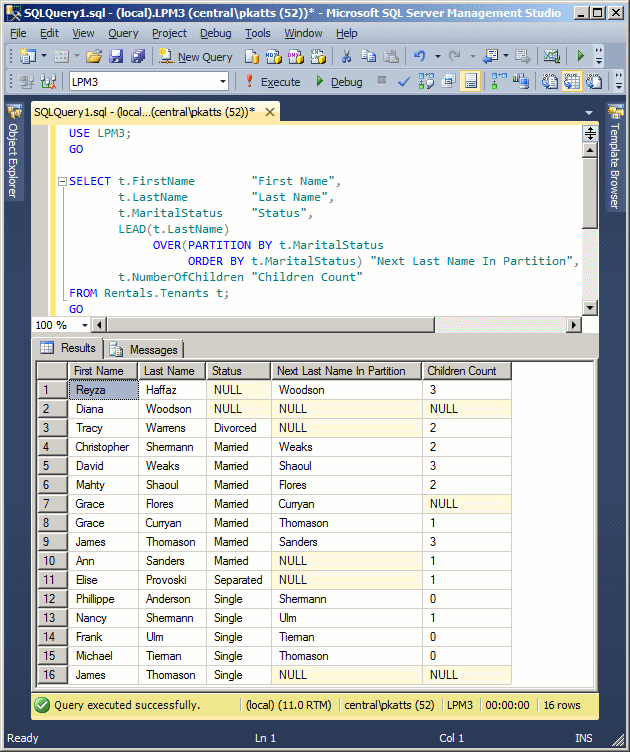Display the Estimated Execution Plan
Viewport: 630px width, 752px height.
click(x=426, y=82)
